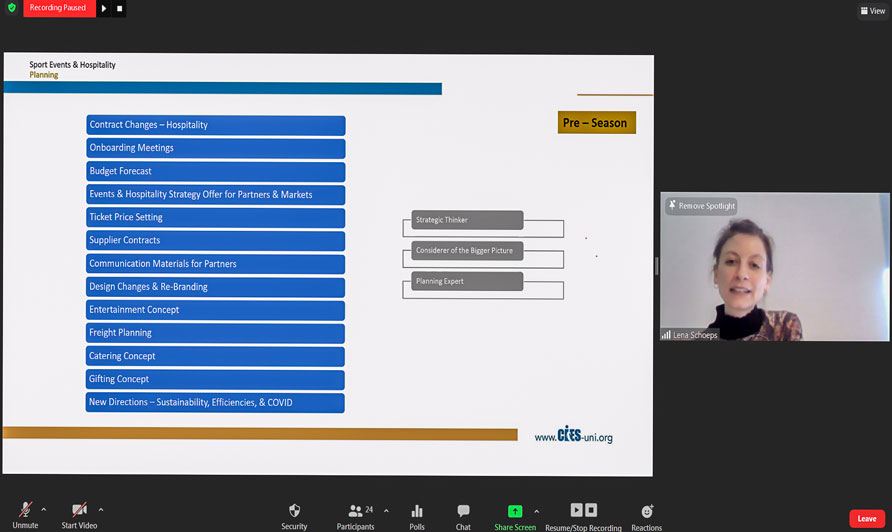This screenshot has height=532, width=892.
Task: Stop recording with the square icon
Action: [x=119, y=9]
